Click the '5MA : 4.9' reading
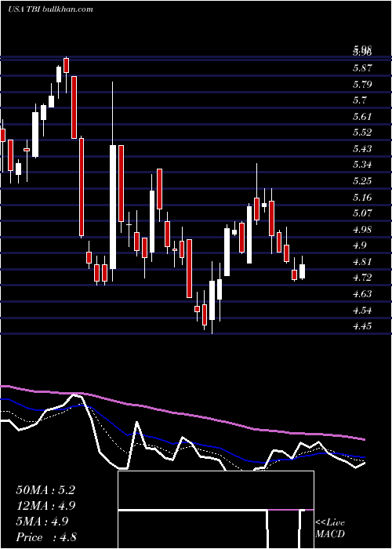Screen dimensions: 392x549 (x=42, y=522)
